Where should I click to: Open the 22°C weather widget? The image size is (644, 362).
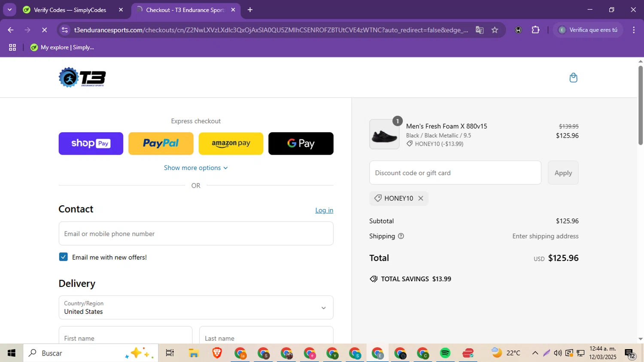pyautogui.click(x=506, y=353)
